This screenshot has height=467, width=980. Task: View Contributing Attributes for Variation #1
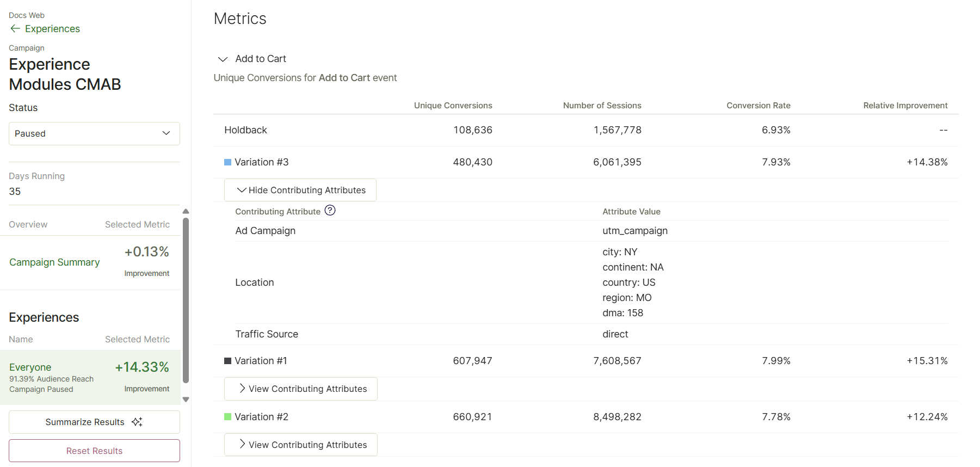pyautogui.click(x=301, y=389)
